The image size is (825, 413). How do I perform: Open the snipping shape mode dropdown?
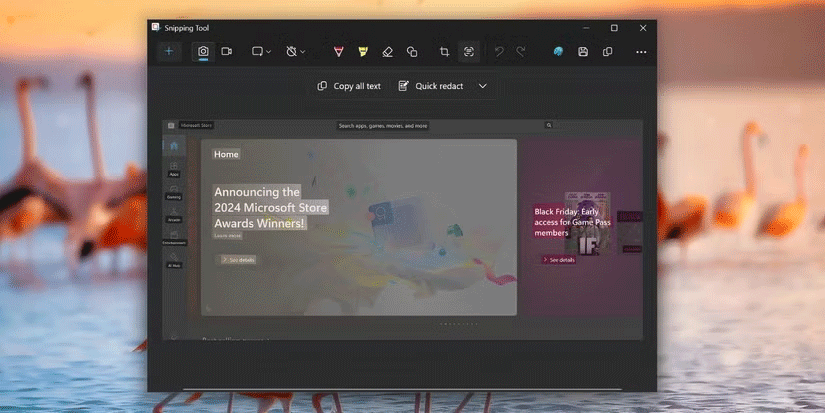(263, 52)
